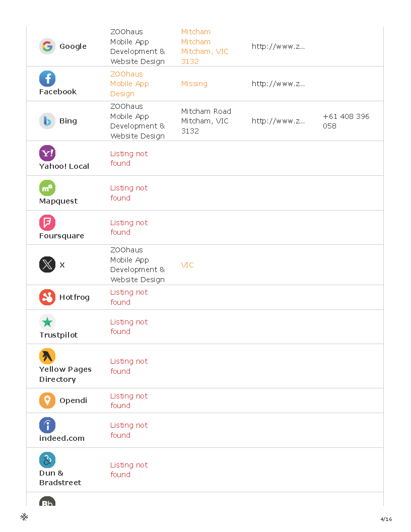Click the red Hotfrog icon
Screen dimensions: 411x532
pos(47,297)
